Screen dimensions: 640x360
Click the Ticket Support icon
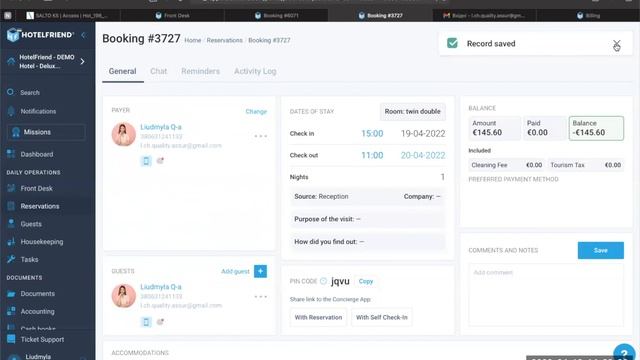[11, 339]
